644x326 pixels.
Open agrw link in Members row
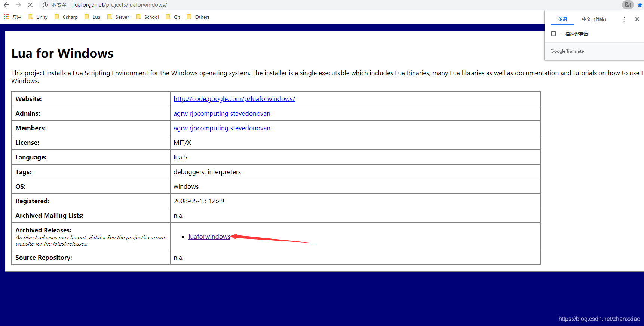click(x=181, y=128)
